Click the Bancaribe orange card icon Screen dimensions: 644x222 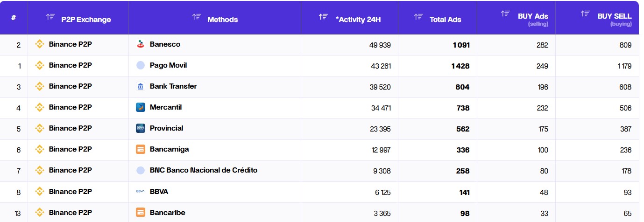tap(141, 213)
